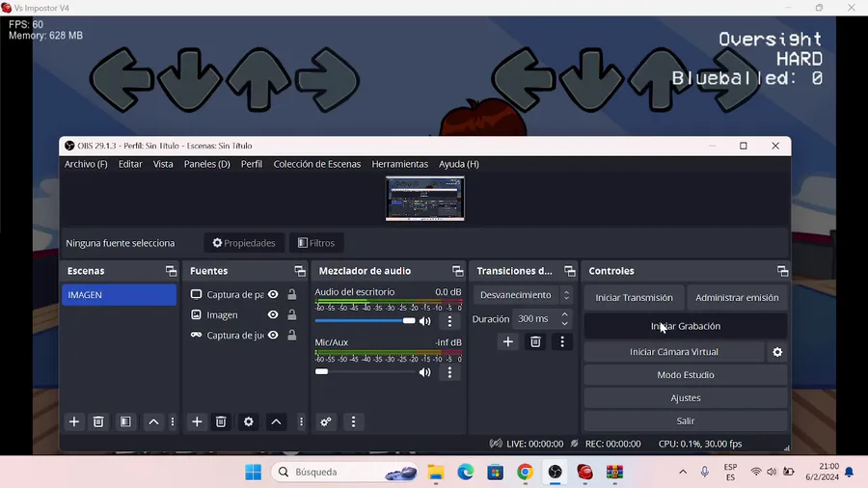
Task: Open scene filters icon in Escenas panel
Action: point(125,421)
